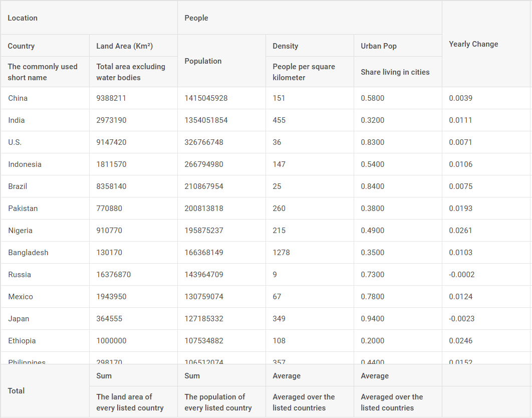Select the Indonesia country cell

(45, 164)
